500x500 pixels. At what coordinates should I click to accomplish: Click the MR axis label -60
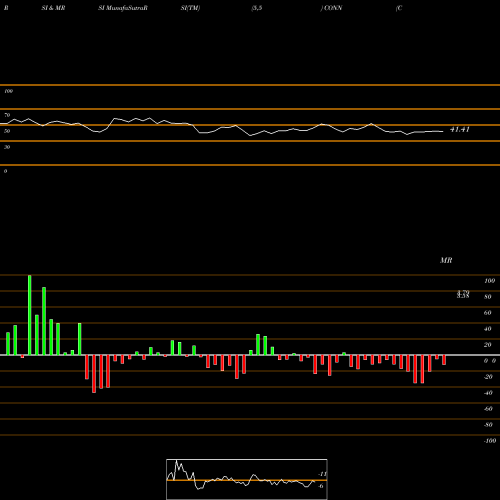[x=488, y=409]
